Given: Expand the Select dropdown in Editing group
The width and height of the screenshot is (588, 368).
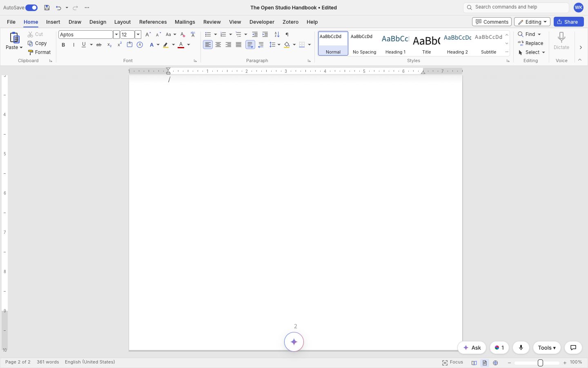Looking at the screenshot, I should (544, 52).
